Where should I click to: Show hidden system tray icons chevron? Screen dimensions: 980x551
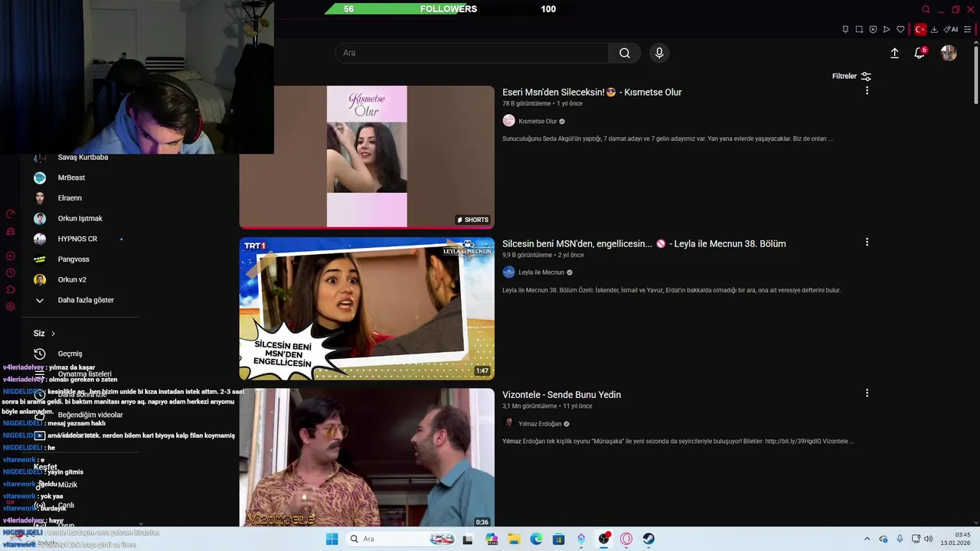click(x=867, y=539)
